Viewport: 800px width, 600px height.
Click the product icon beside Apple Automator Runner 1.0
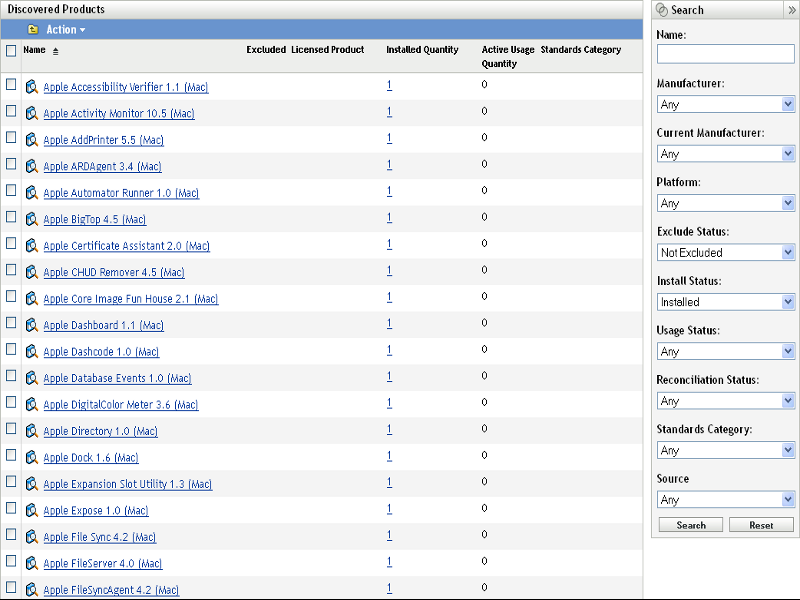coord(32,193)
